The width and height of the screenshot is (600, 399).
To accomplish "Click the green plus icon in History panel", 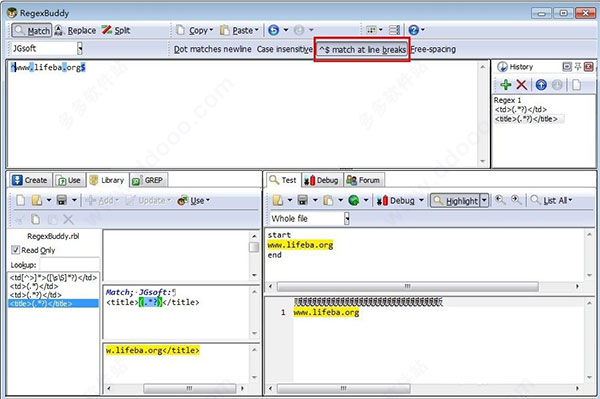I will (505, 85).
